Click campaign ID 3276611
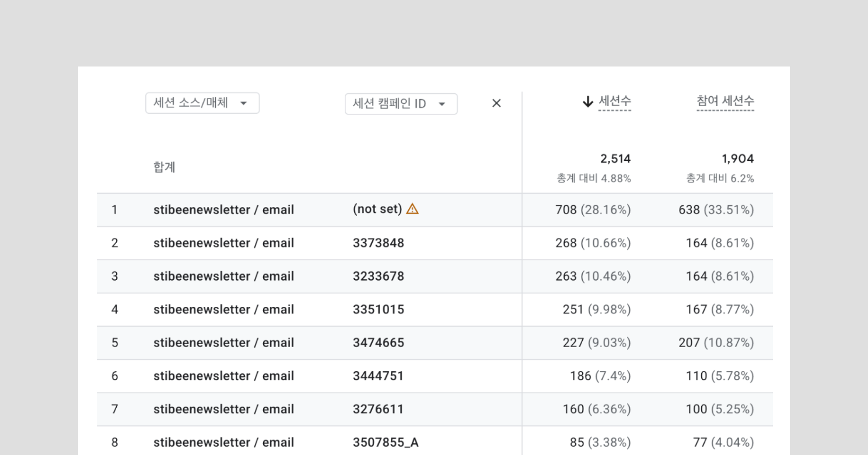Image resolution: width=868 pixels, height=455 pixels. pyautogui.click(x=378, y=409)
